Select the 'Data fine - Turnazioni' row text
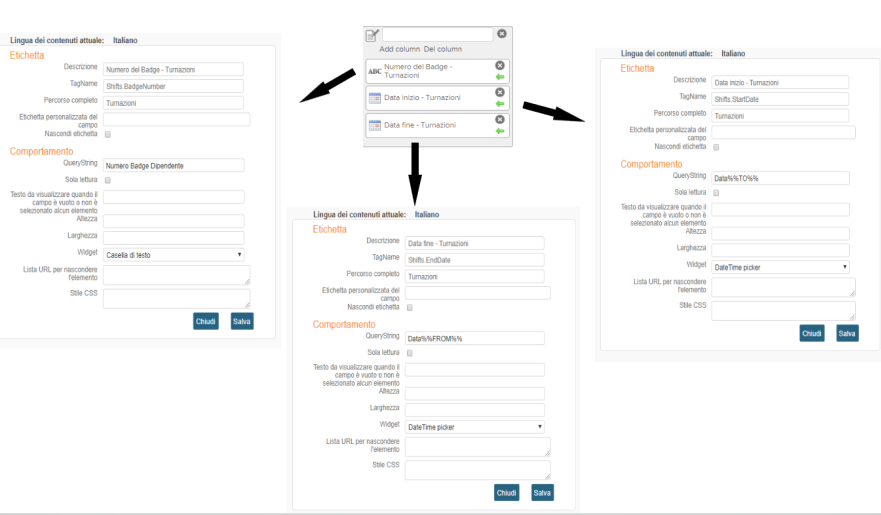Image resolution: width=881 pixels, height=515 pixels. click(420, 125)
